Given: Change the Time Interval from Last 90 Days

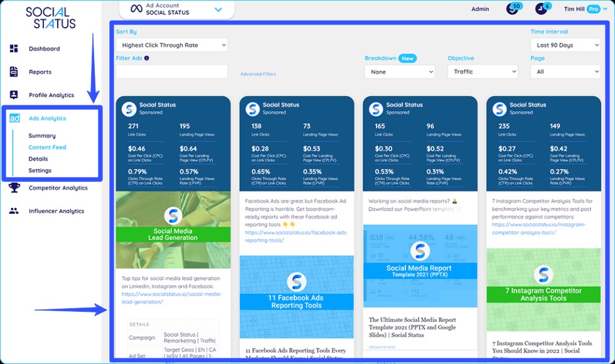Looking at the screenshot, I should point(565,44).
